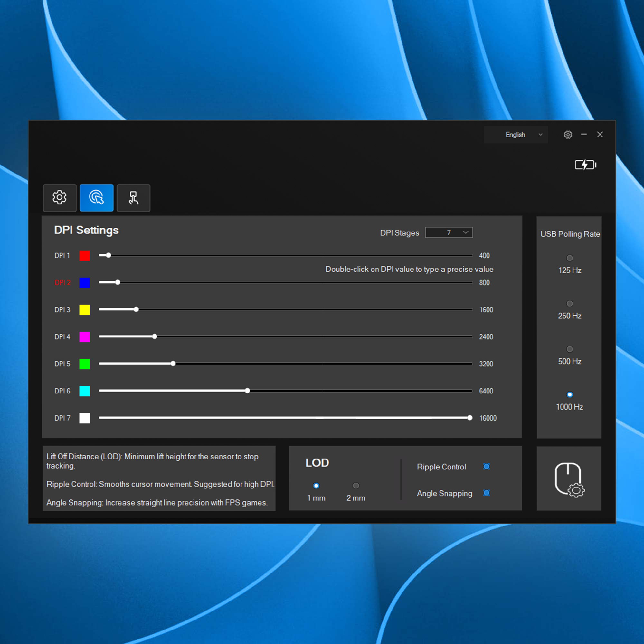644x644 pixels.
Task: Toggle the Angle Snapping checkbox
Action: pyautogui.click(x=486, y=493)
